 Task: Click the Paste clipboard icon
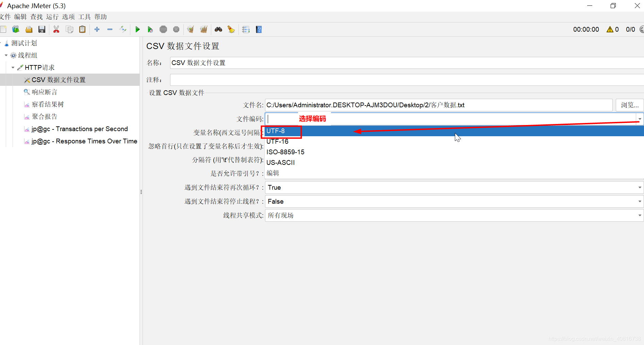pyautogui.click(x=82, y=30)
